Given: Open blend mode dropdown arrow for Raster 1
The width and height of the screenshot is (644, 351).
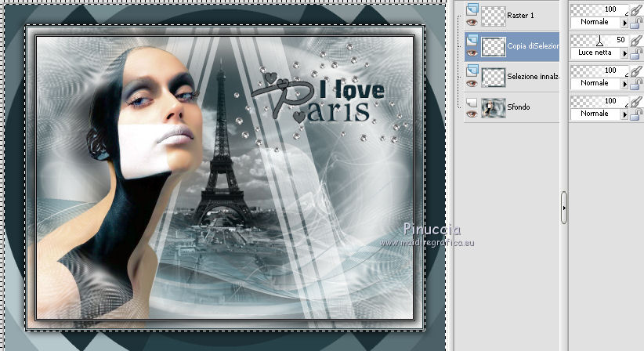Looking at the screenshot, I should point(624,23).
